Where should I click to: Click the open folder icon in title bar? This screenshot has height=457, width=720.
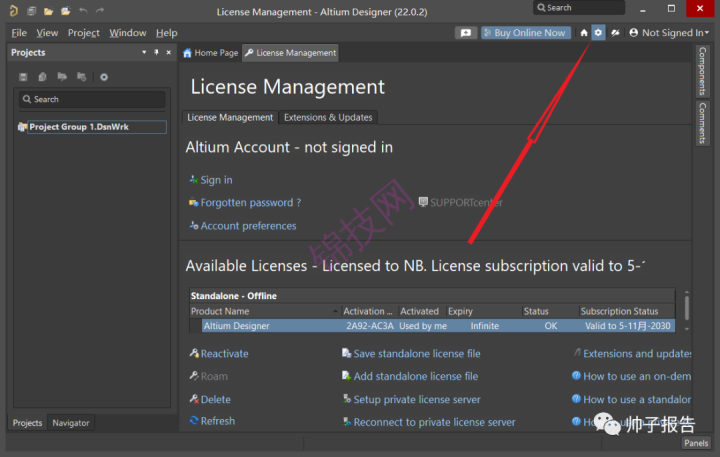pos(48,11)
